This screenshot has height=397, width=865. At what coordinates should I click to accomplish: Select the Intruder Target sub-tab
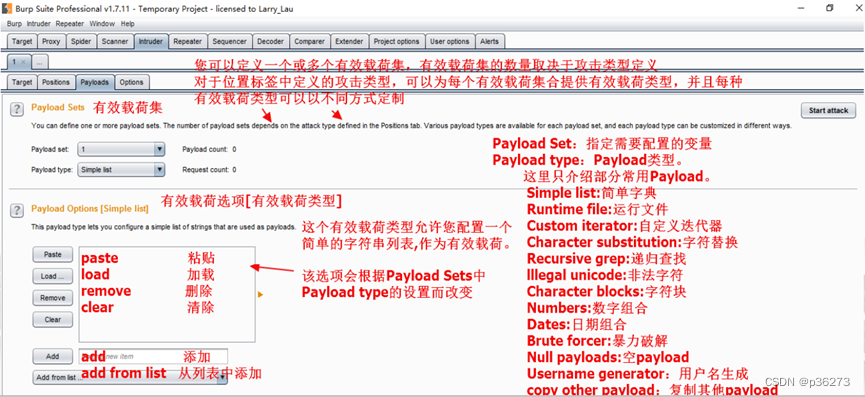pos(22,82)
